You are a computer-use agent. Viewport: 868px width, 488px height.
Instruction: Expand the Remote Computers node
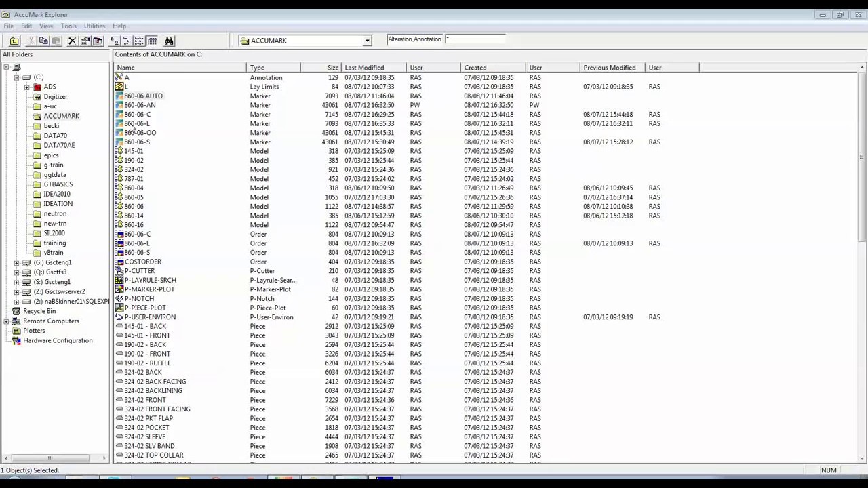(x=6, y=321)
